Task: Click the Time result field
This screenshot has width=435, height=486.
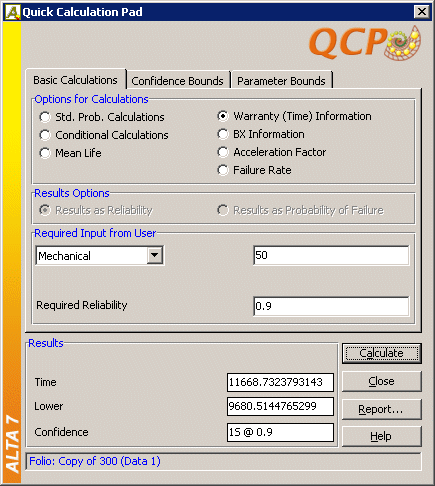Action: point(280,382)
